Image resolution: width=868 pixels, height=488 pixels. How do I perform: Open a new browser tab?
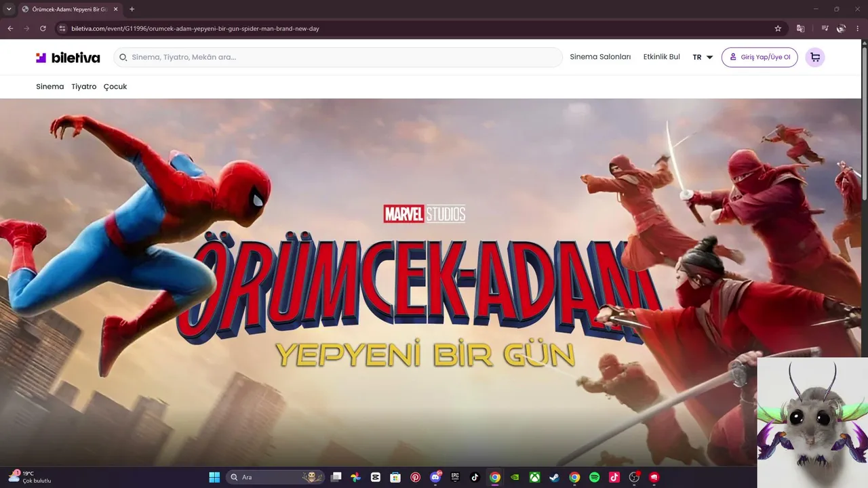pos(132,9)
